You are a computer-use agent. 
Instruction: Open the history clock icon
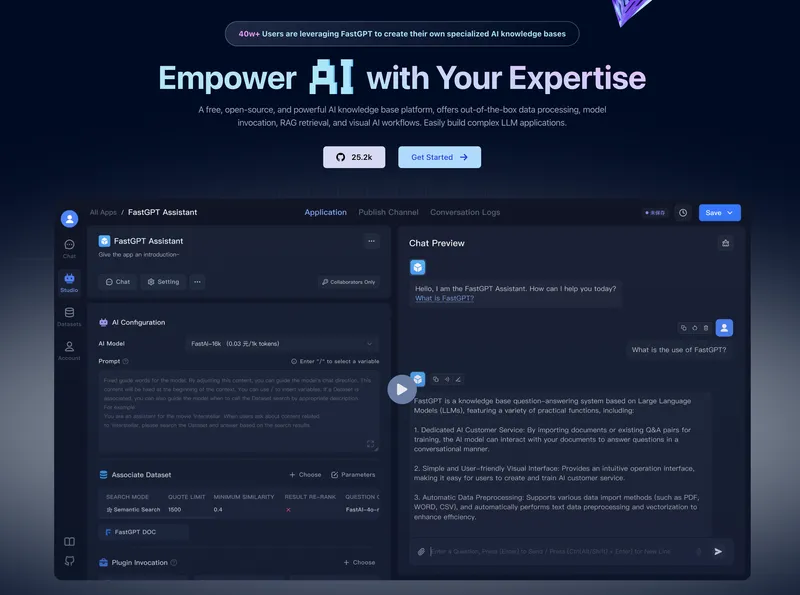683,213
